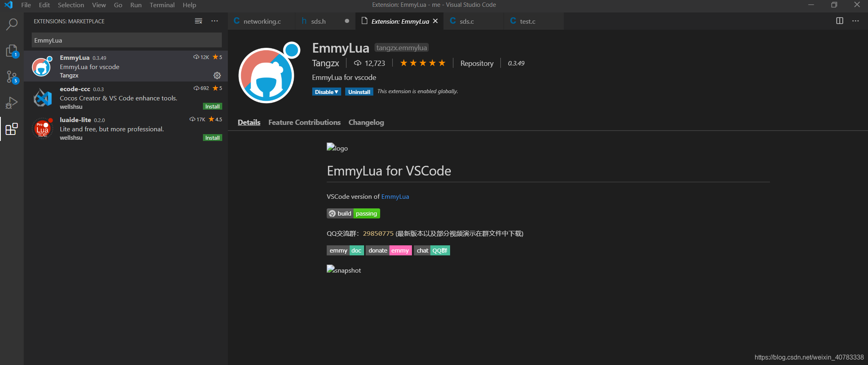Clear extensions search results icon

click(x=199, y=21)
